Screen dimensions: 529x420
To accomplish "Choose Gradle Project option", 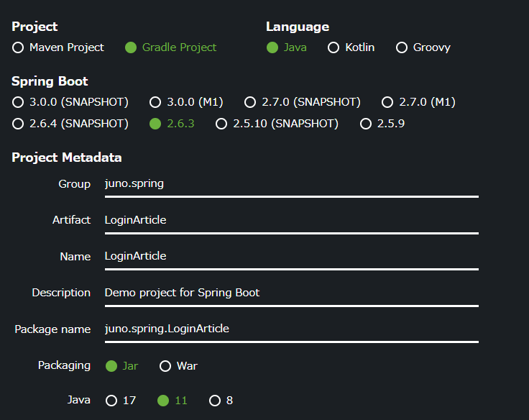I will pyautogui.click(x=131, y=47).
